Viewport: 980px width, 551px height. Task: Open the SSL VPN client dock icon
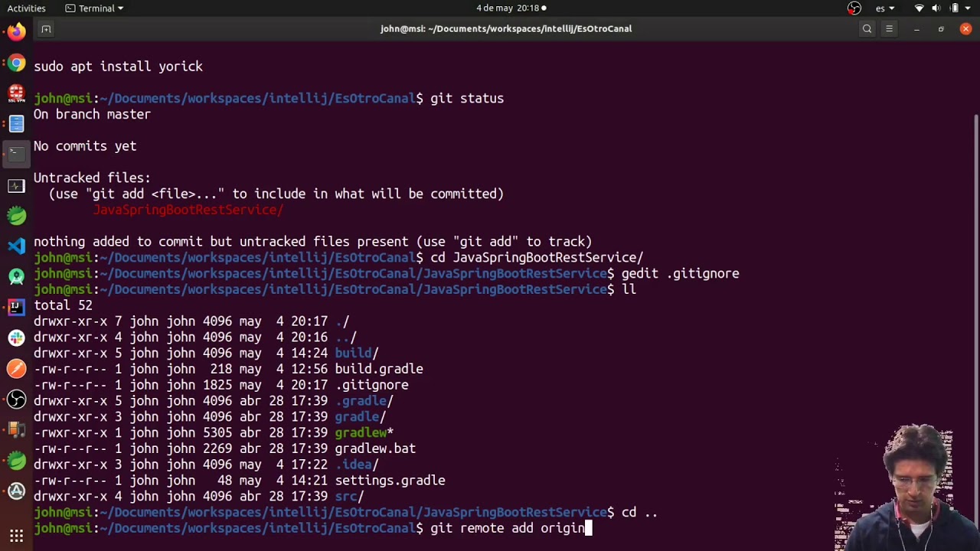tap(16, 93)
